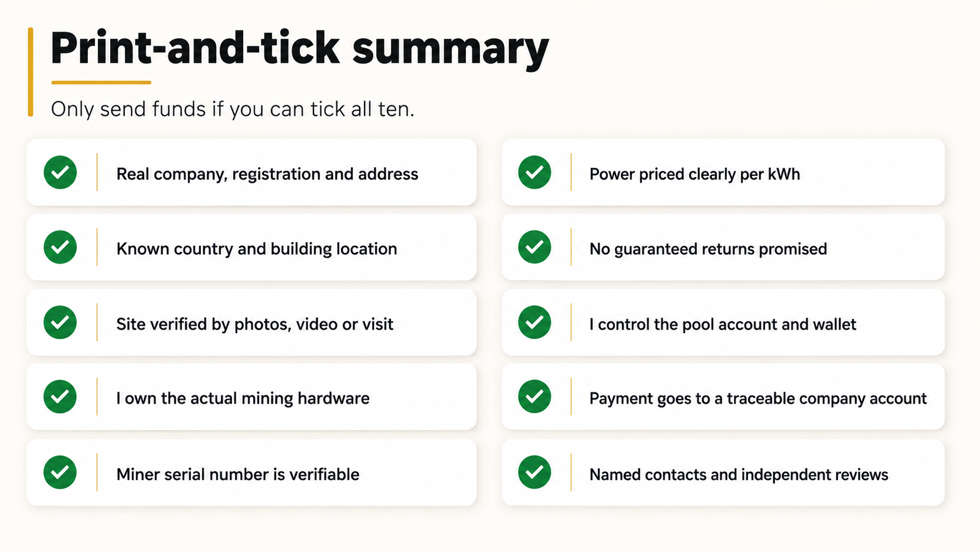Click the text 'Miner serial number is verifiable'
980x552 pixels.
point(238,474)
